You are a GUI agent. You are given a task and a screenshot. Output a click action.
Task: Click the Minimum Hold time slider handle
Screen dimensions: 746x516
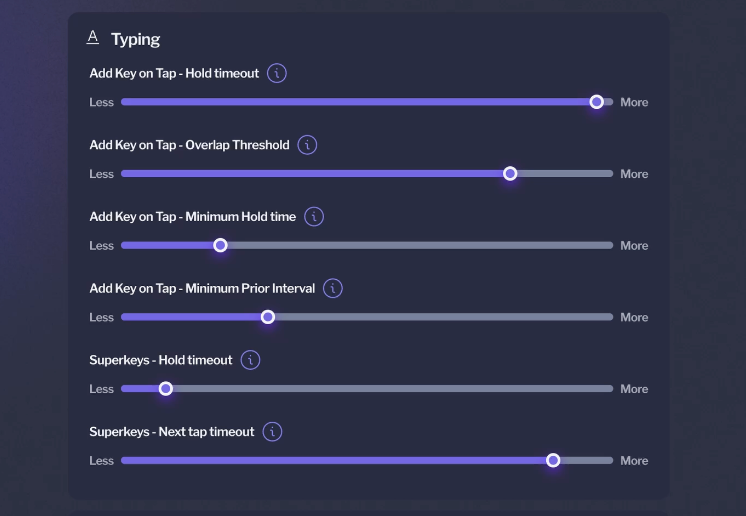point(221,245)
